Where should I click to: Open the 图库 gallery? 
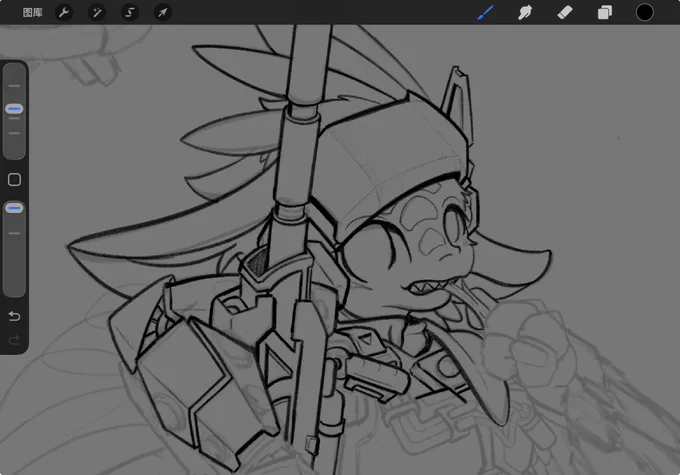[x=33, y=13]
